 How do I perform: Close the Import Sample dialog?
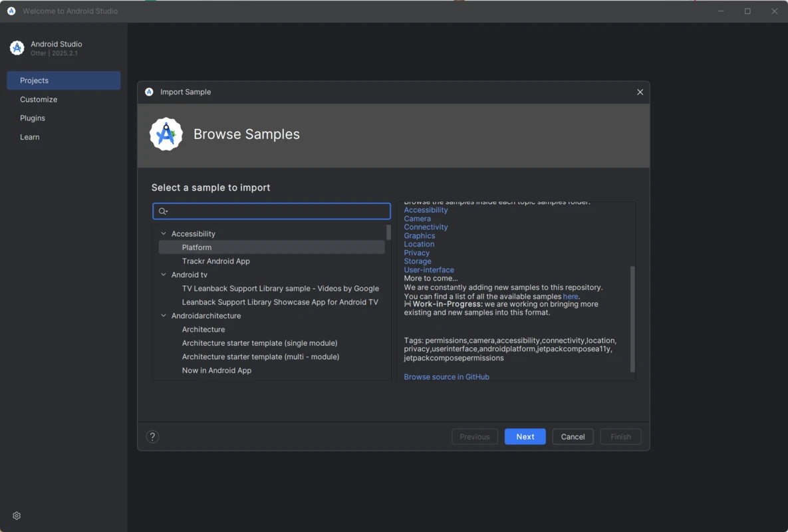point(640,92)
